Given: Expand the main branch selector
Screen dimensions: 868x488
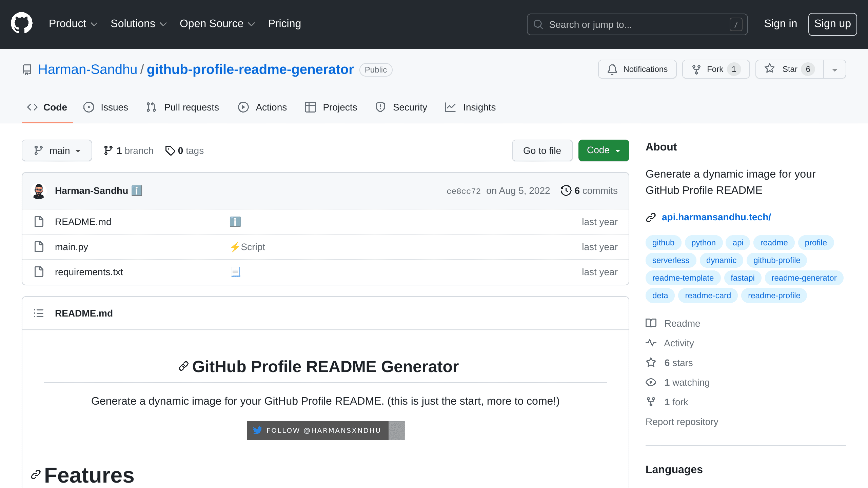Looking at the screenshot, I should coord(57,151).
